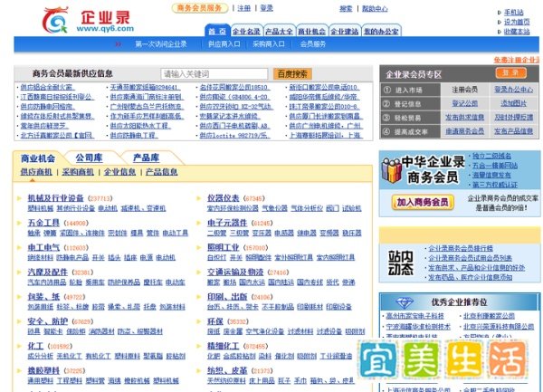
Task: Click 注册会员 in the member zone
Action: click(465, 90)
